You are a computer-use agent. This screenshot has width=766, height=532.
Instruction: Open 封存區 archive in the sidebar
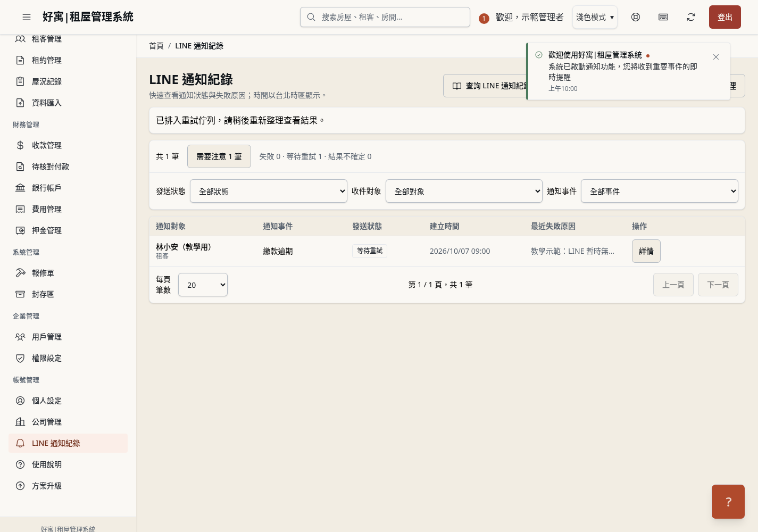[x=68, y=294]
